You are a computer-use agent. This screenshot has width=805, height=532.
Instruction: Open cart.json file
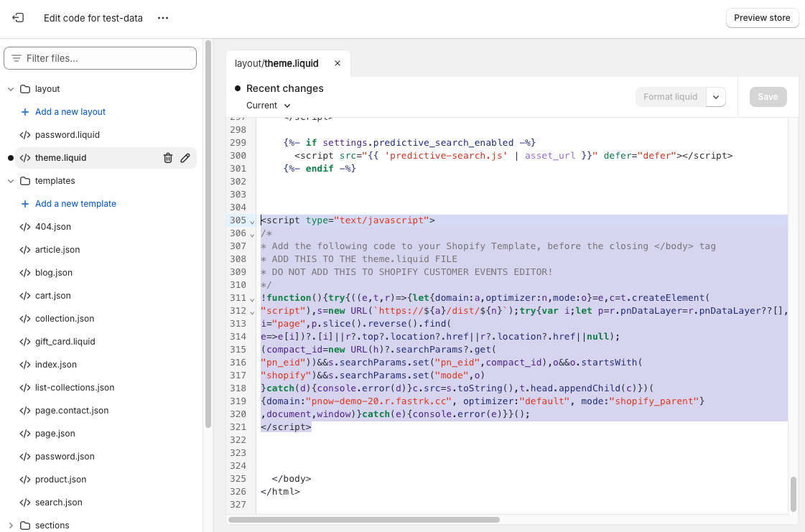pyautogui.click(x=53, y=296)
